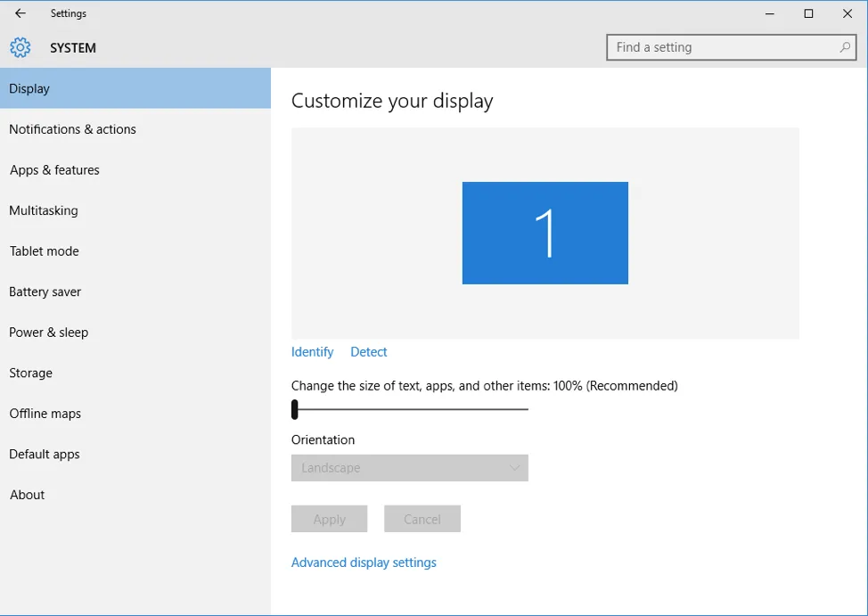Open Power & sleep settings
This screenshot has height=616, width=868.
tap(48, 332)
